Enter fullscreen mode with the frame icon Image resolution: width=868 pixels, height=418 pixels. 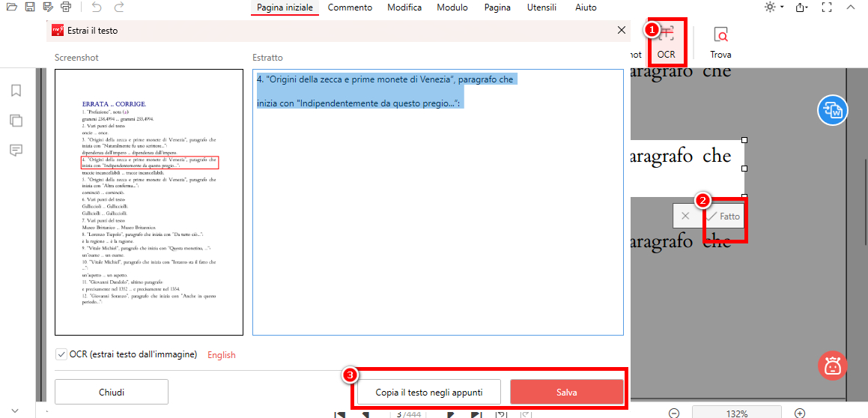point(827,7)
